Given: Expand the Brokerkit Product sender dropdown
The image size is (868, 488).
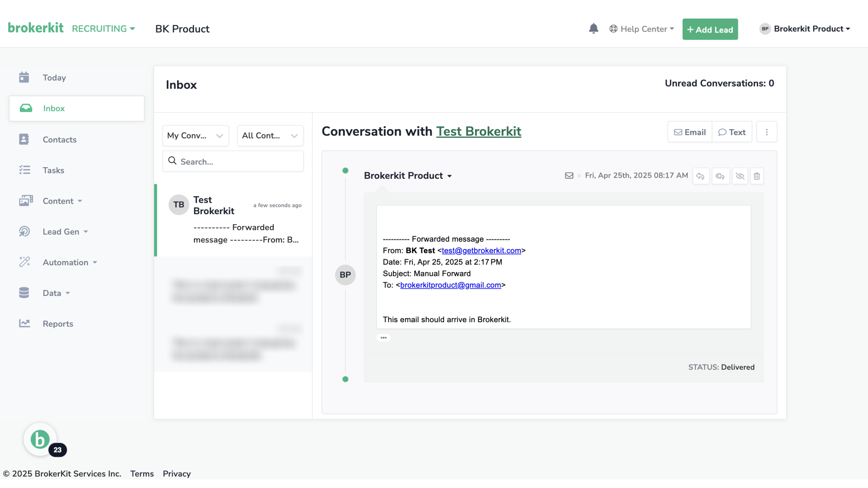Looking at the screenshot, I should pos(408,176).
